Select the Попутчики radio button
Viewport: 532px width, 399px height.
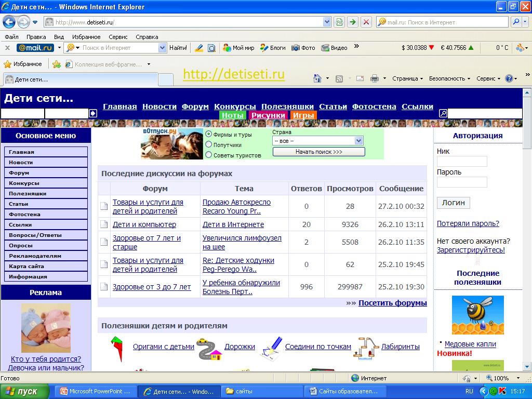(209, 145)
